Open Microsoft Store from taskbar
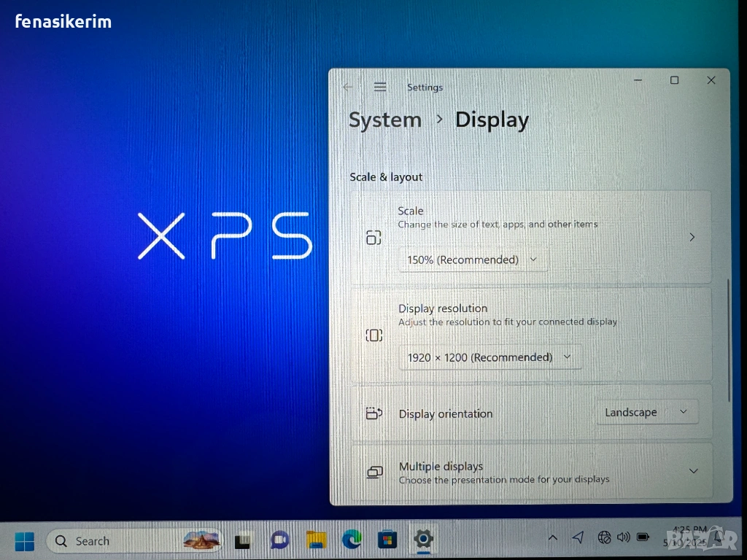747x560 pixels. 387,540
